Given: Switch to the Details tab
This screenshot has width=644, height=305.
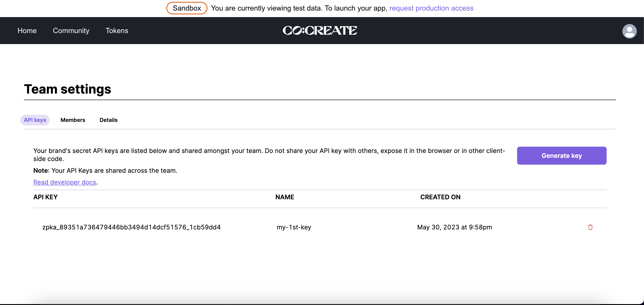Looking at the screenshot, I should pyautogui.click(x=108, y=120).
